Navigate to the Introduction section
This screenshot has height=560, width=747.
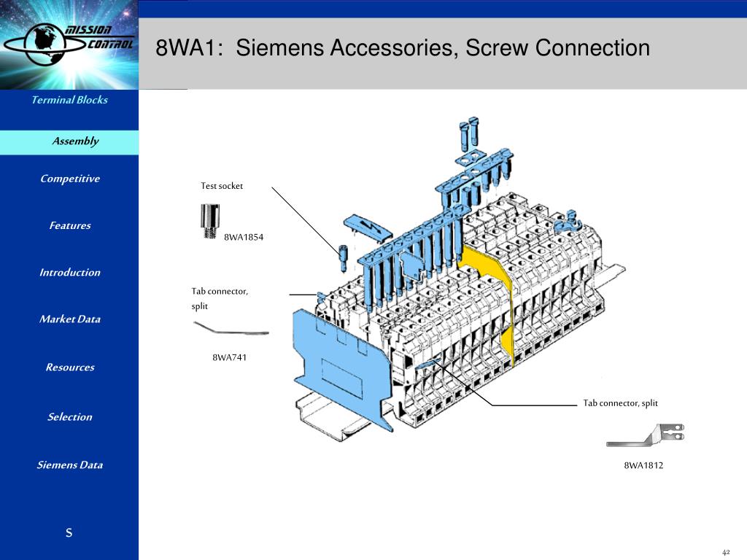click(69, 273)
